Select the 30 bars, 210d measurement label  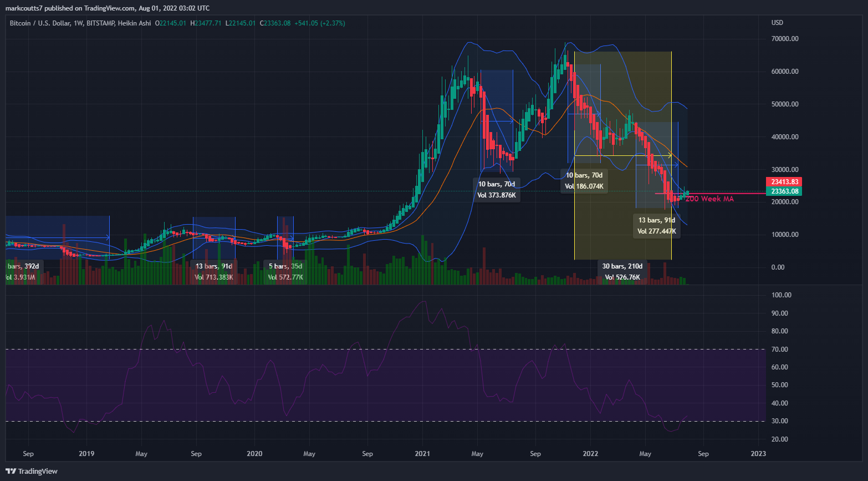622,272
